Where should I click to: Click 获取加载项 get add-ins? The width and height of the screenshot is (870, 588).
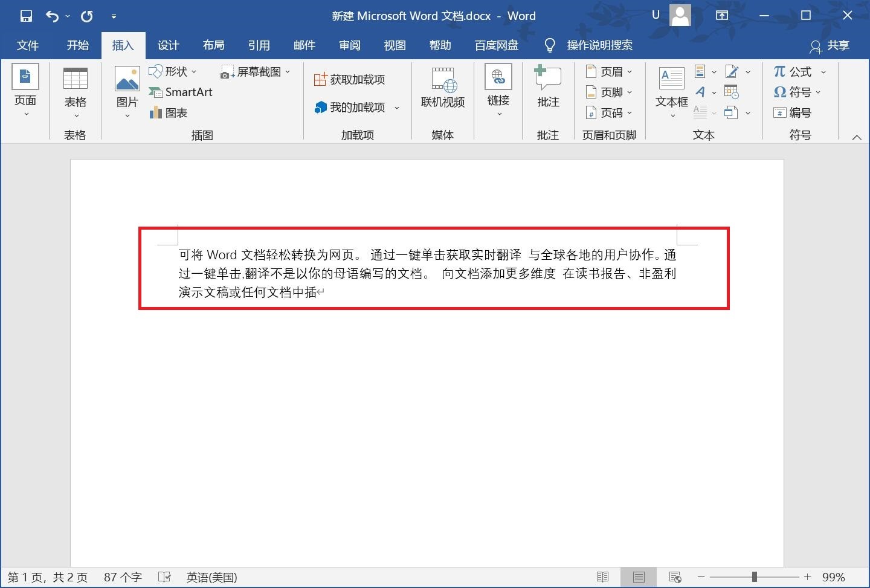pyautogui.click(x=350, y=79)
